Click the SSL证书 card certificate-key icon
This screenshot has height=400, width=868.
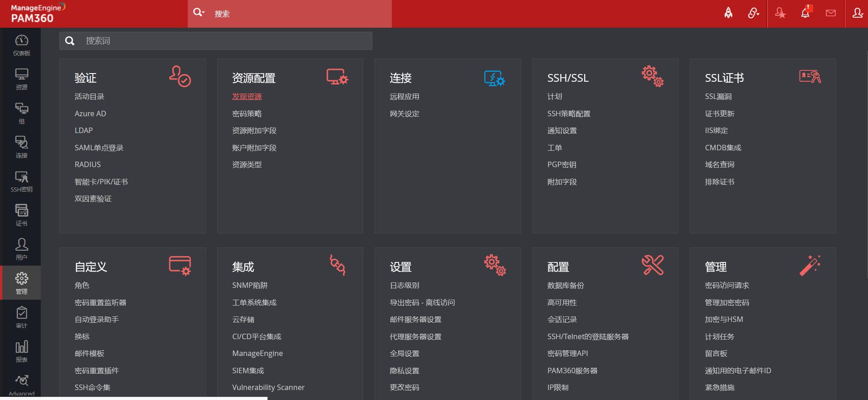pyautogui.click(x=810, y=76)
